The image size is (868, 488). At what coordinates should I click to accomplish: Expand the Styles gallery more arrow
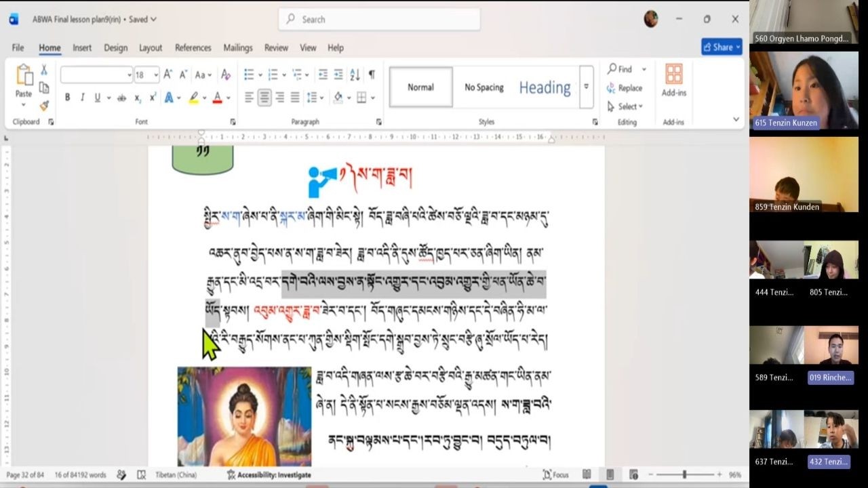point(587,87)
